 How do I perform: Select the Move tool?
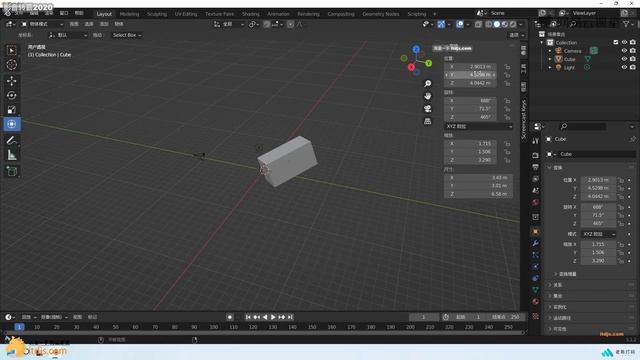12,81
